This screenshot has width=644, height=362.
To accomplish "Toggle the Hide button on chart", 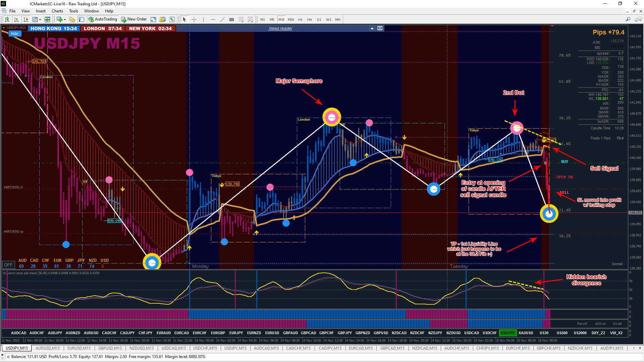I will 14,34.
